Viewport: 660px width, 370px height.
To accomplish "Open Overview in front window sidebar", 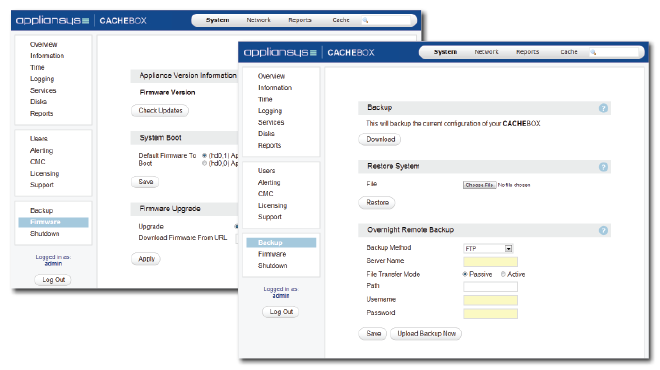I will [x=271, y=76].
